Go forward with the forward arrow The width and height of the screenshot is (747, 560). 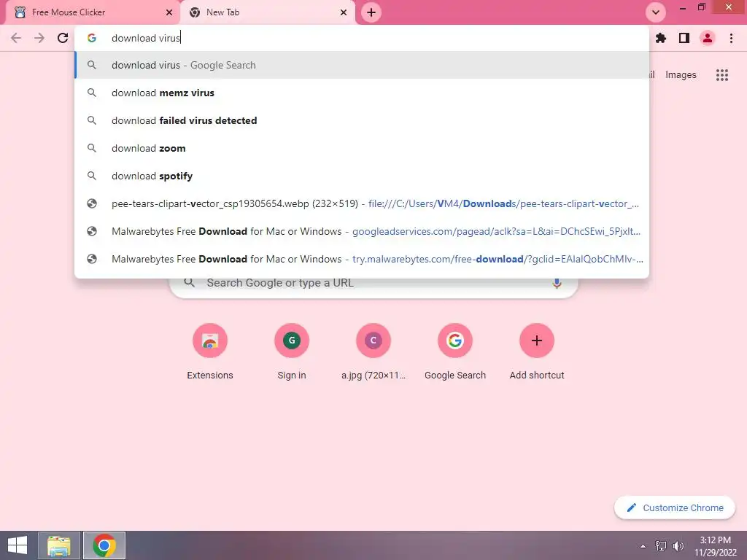39,38
